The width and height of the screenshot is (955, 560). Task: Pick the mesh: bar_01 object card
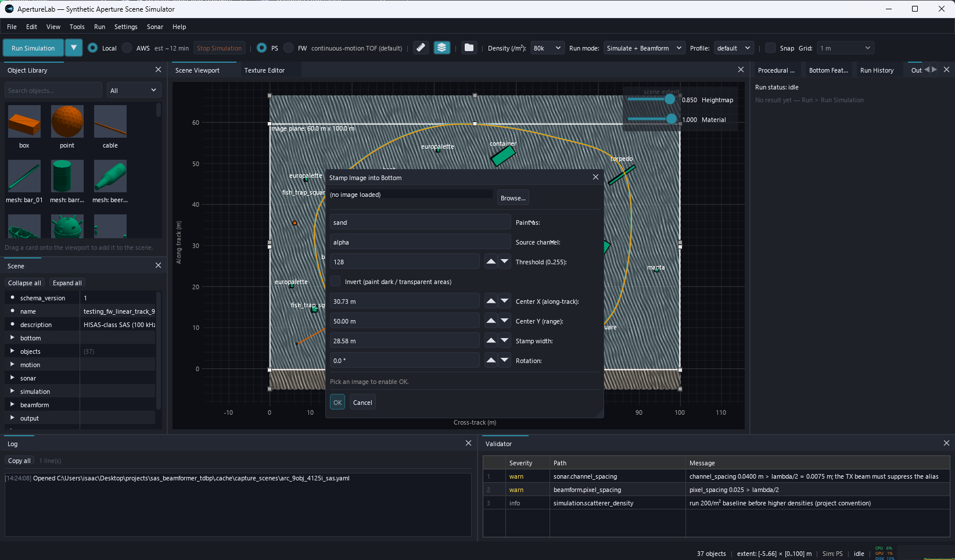click(24, 176)
